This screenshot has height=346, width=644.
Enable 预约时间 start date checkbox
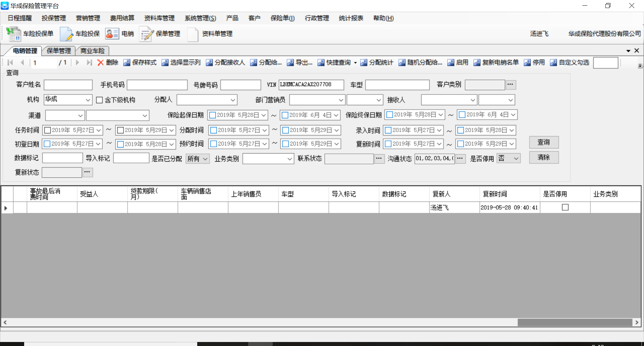click(x=213, y=144)
